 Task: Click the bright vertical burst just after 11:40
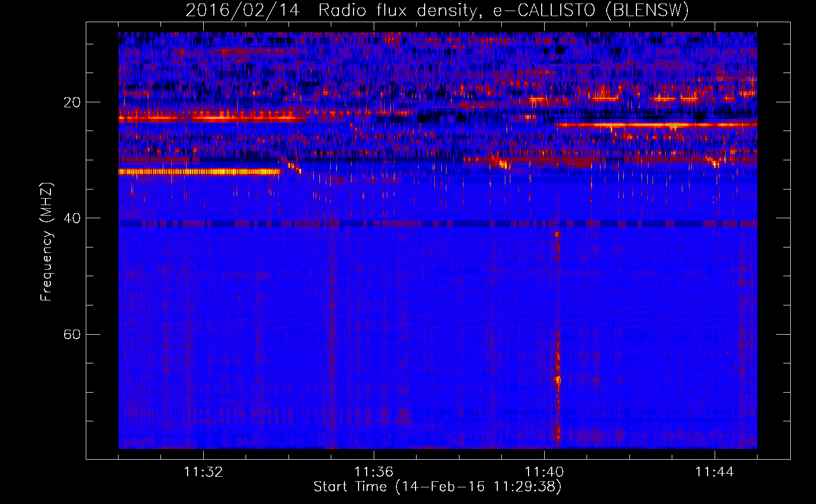pos(558,338)
